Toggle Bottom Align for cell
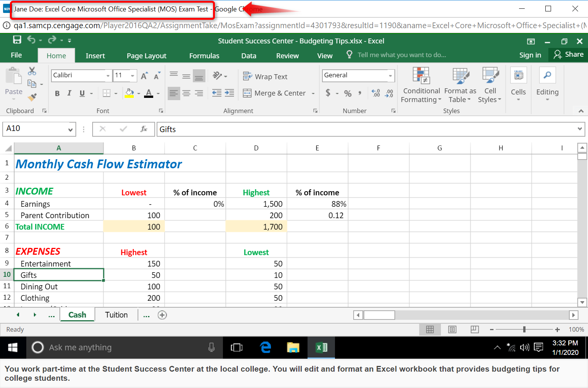Viewport: 588px width, 388px height. (x=199, y=76)
